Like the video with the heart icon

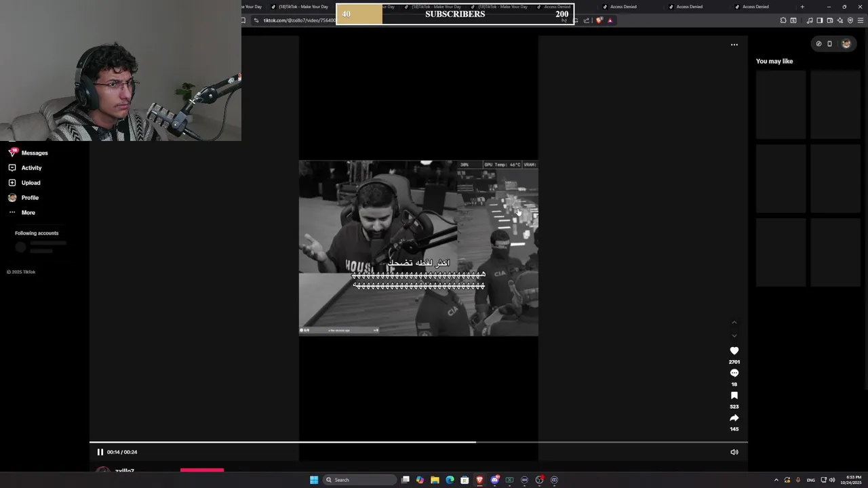[x=734, y=350]
